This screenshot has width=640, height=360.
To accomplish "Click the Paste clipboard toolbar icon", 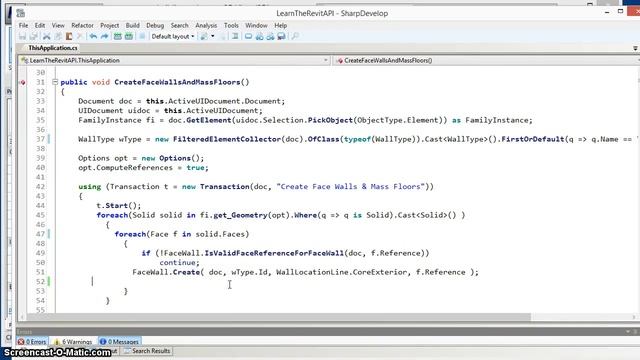I will pos(69,36).
